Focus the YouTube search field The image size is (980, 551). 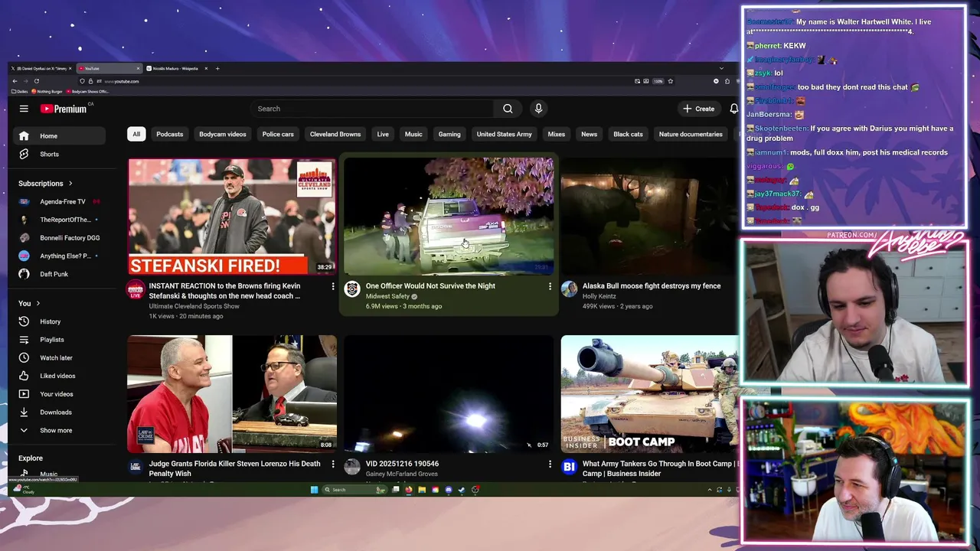(374, 109)
